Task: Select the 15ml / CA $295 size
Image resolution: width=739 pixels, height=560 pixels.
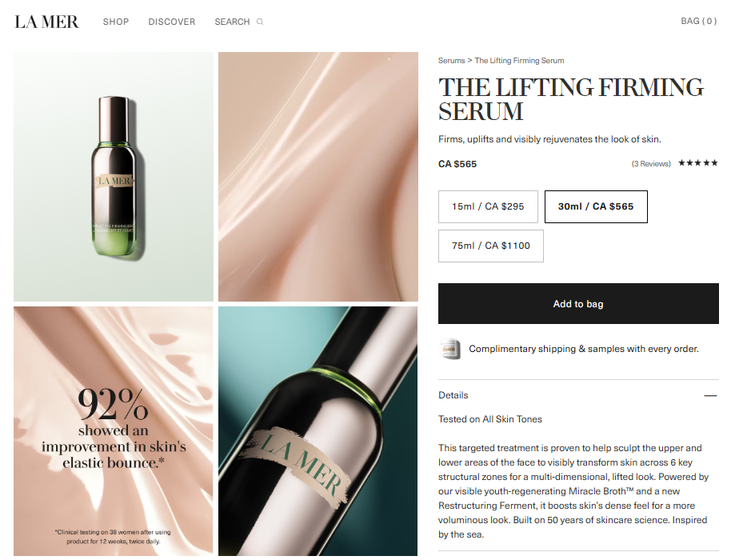Action: 488,206
